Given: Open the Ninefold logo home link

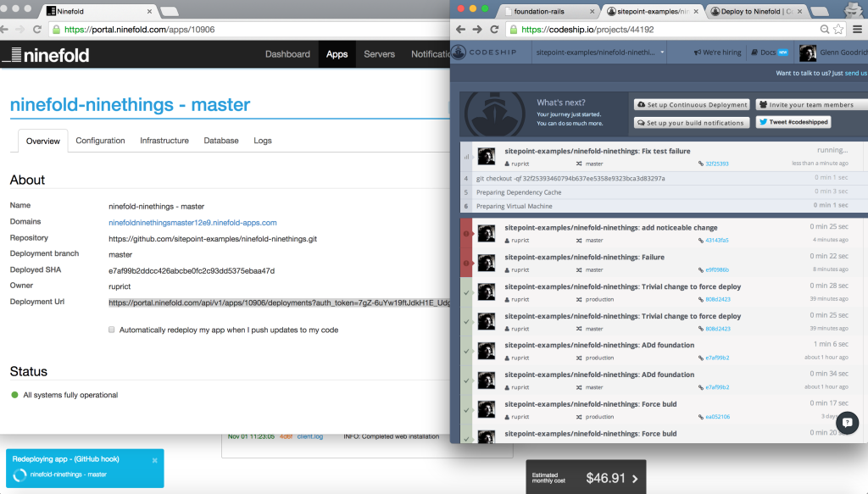Looking at the screenshot, I should [x=46, y=55].
